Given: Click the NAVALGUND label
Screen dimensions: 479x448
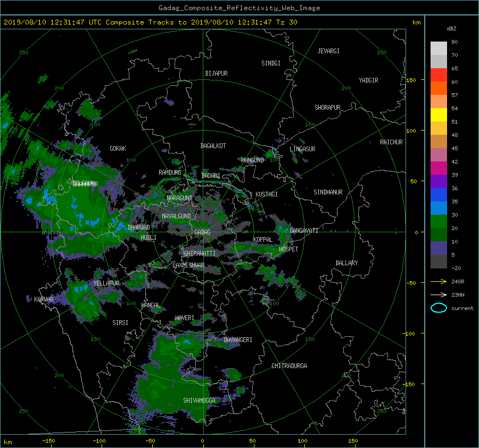Looking at the screenshot, I should point(176,216).
